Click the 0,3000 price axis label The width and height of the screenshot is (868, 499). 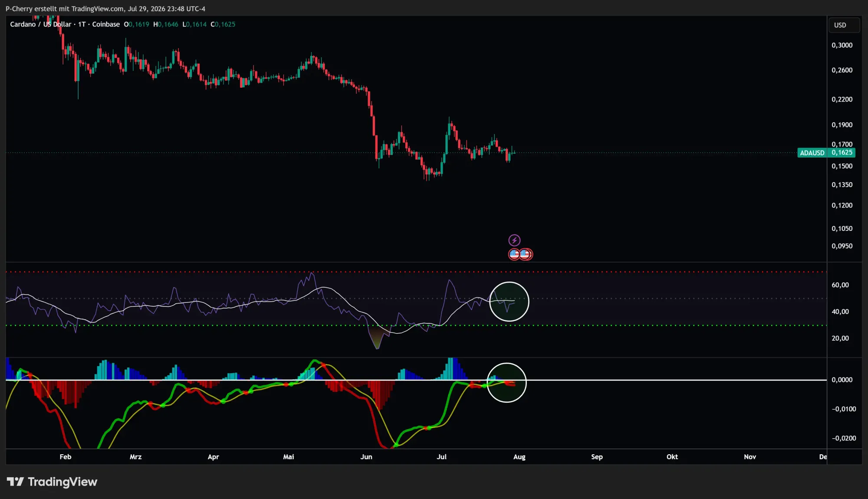842,45
